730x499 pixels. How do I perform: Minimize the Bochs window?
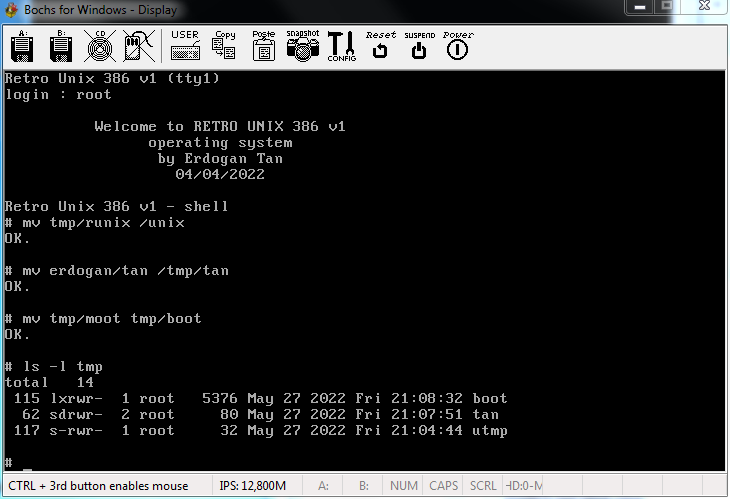pyautogui.click(x=640, y=7)
